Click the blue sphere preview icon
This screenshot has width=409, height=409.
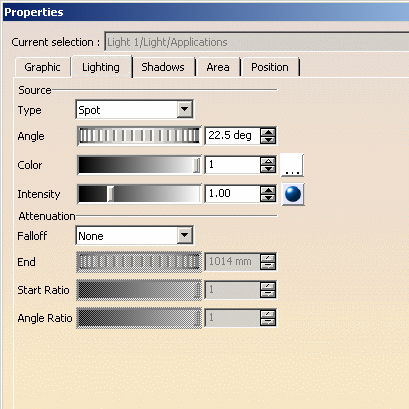pyautogui.click(x=293, y=194)
